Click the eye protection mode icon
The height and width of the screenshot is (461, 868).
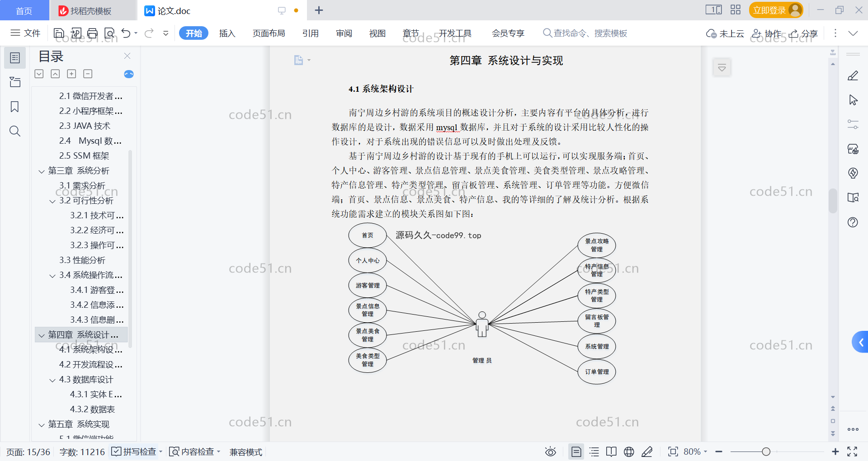coord(550,452)
